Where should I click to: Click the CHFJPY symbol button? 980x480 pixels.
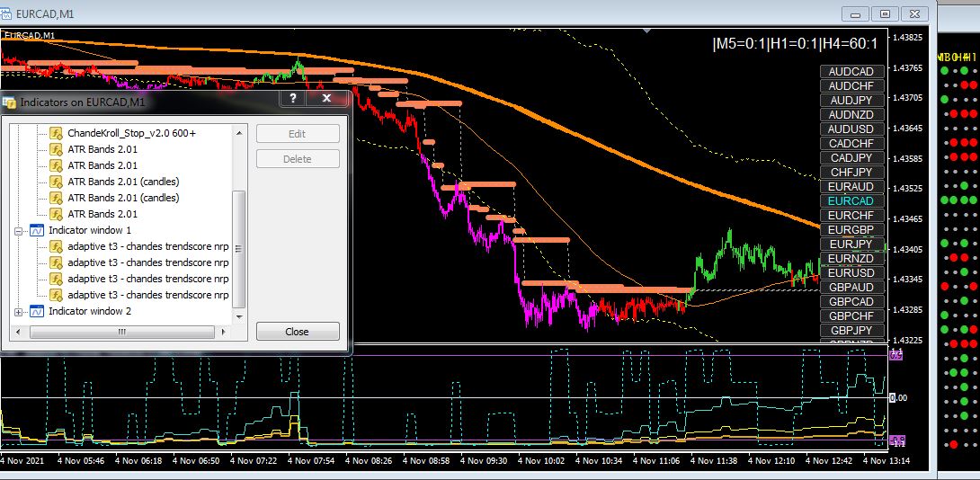[851, 173]
